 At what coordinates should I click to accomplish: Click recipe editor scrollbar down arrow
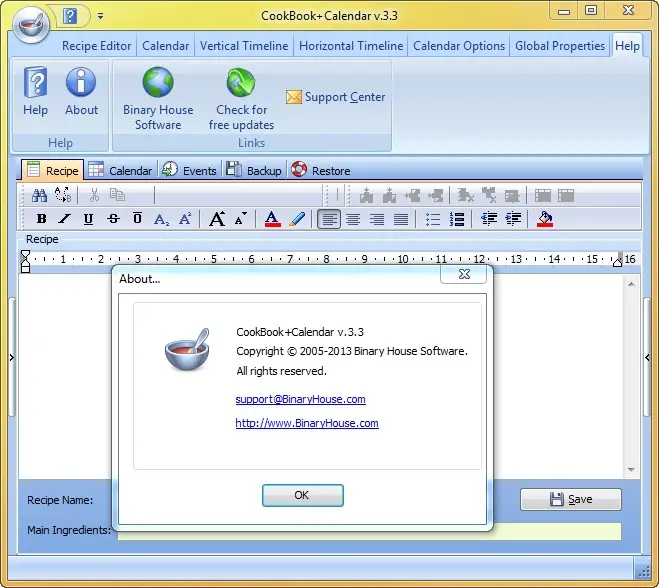click(x=631, y=469)
